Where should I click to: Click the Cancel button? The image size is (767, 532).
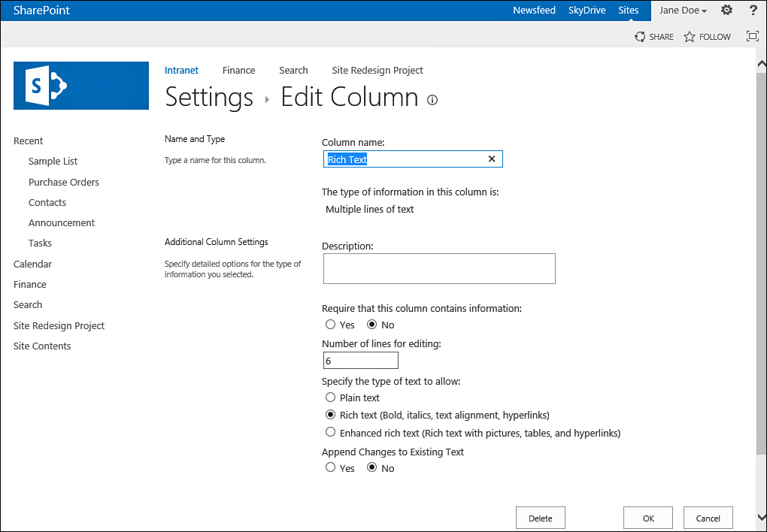(708, 518)
